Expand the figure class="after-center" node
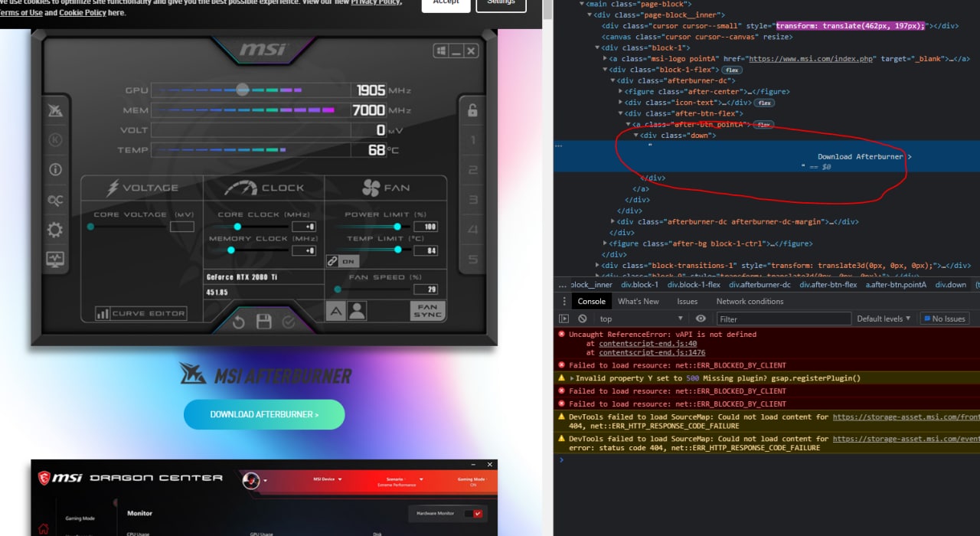 click(620, 91)
